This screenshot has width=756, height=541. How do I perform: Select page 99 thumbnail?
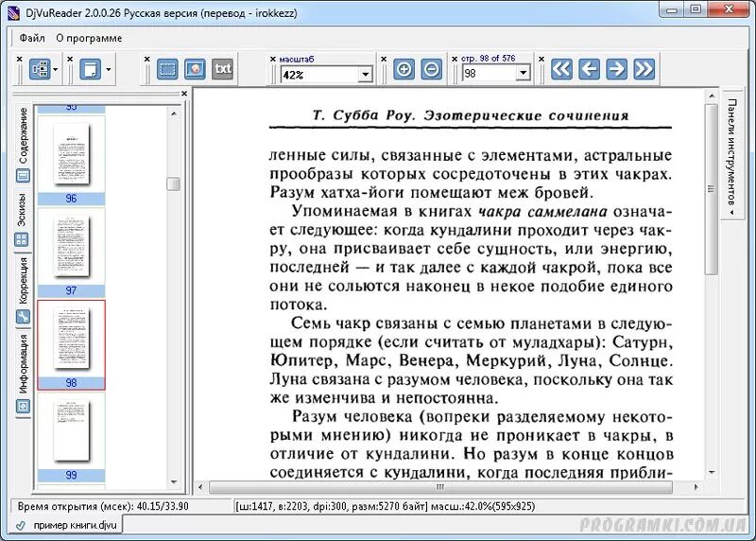[72, 437]
